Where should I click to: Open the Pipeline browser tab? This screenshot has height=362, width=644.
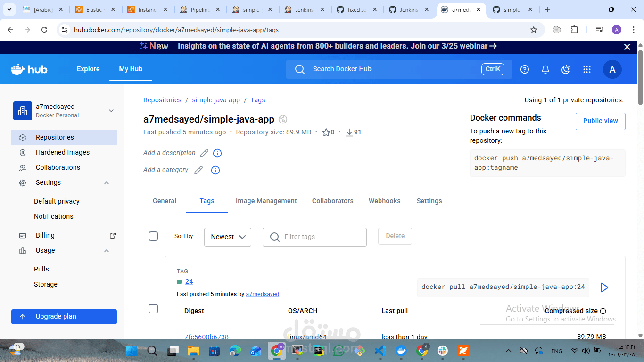point(200,9)
